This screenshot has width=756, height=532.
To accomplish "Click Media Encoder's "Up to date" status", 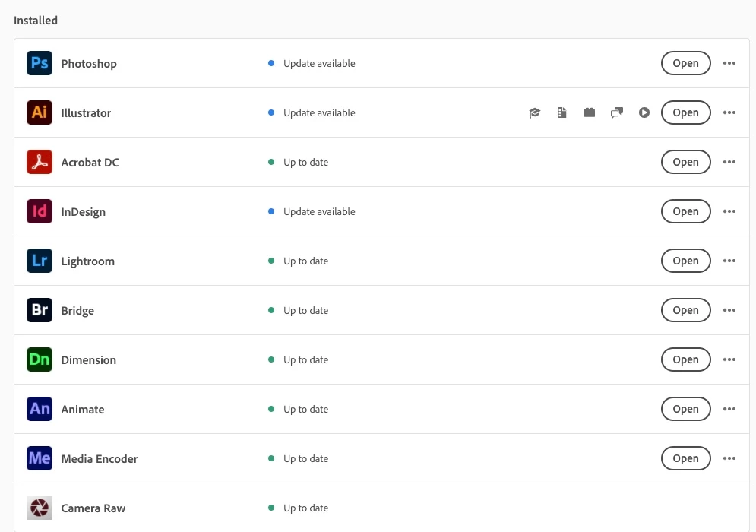I will point(305,458).
